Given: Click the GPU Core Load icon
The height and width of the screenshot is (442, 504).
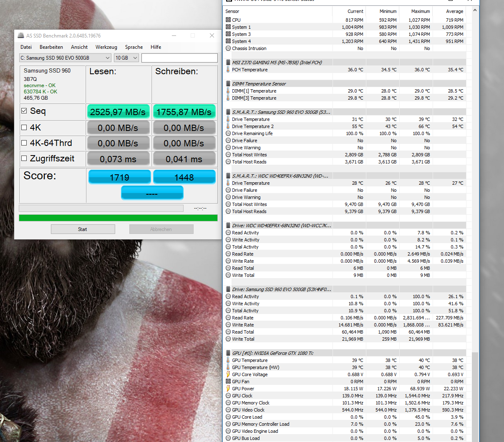Looking at the screenshot, I should coord(228,417).
